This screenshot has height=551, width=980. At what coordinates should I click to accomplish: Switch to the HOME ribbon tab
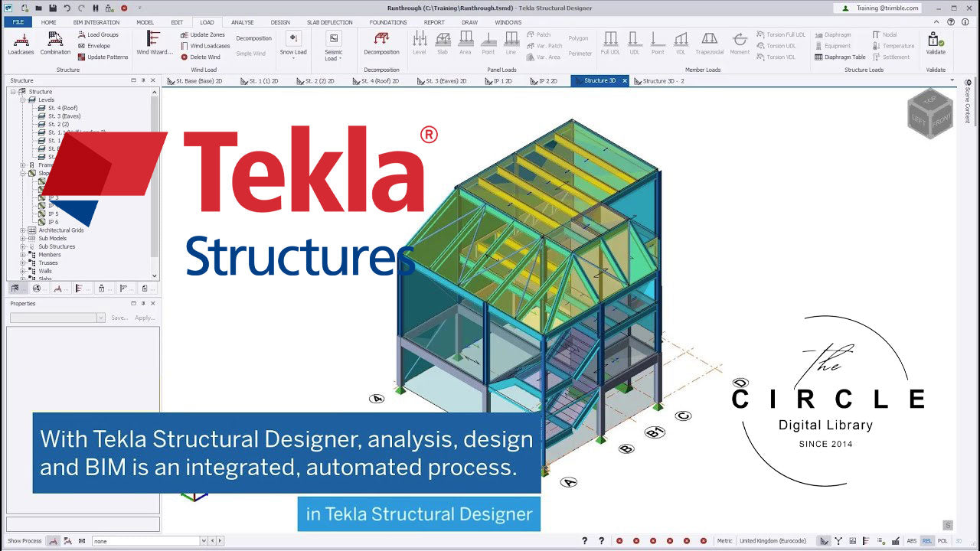pyautogui.click(x=48, y=22)
